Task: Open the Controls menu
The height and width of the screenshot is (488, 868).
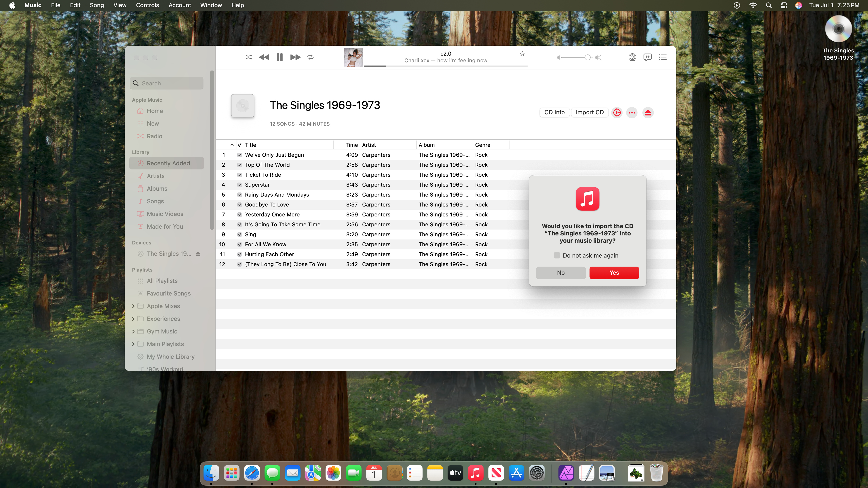Action: 147,5
